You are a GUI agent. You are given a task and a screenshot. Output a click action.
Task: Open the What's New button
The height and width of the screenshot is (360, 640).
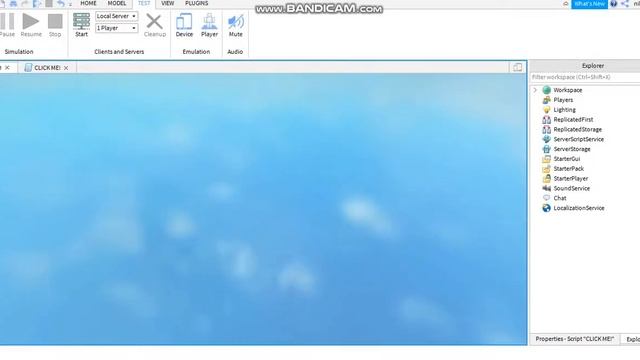(589, 4)
